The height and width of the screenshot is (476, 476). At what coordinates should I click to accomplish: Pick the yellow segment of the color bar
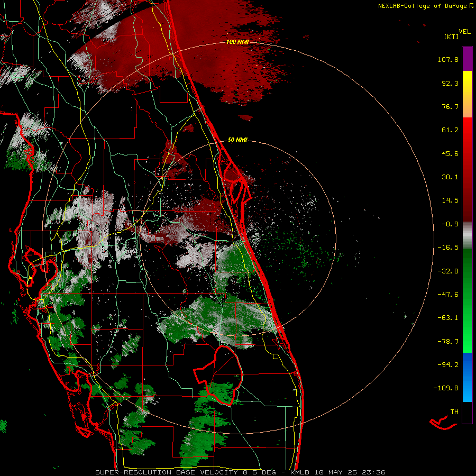coord(467,83)
